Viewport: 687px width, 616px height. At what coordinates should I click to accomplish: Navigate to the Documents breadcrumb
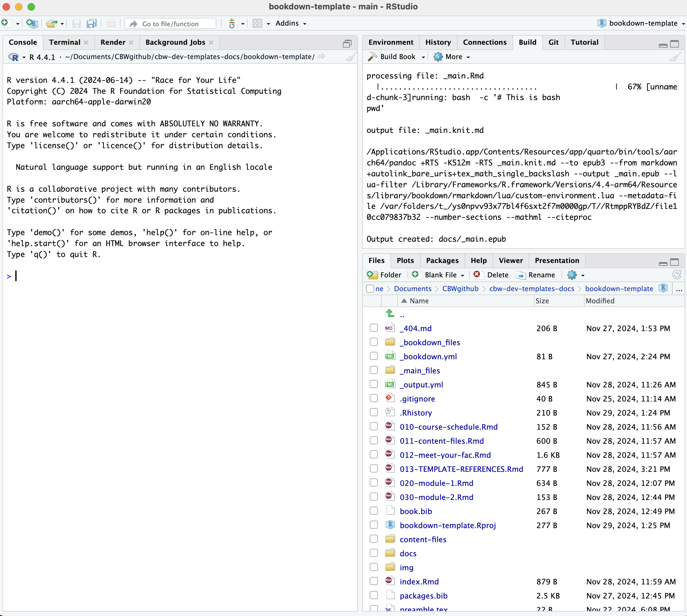413,289
